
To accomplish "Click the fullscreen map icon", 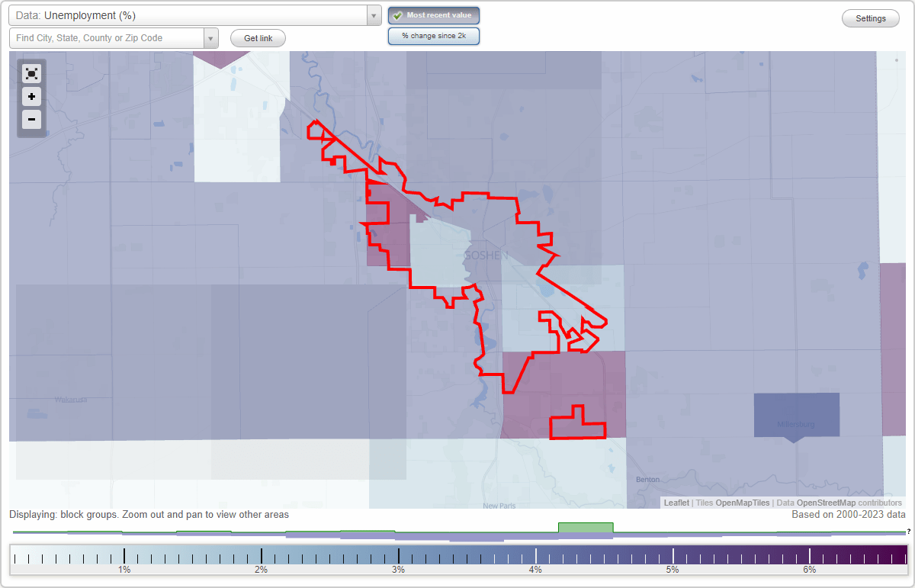I will point(31,73).
